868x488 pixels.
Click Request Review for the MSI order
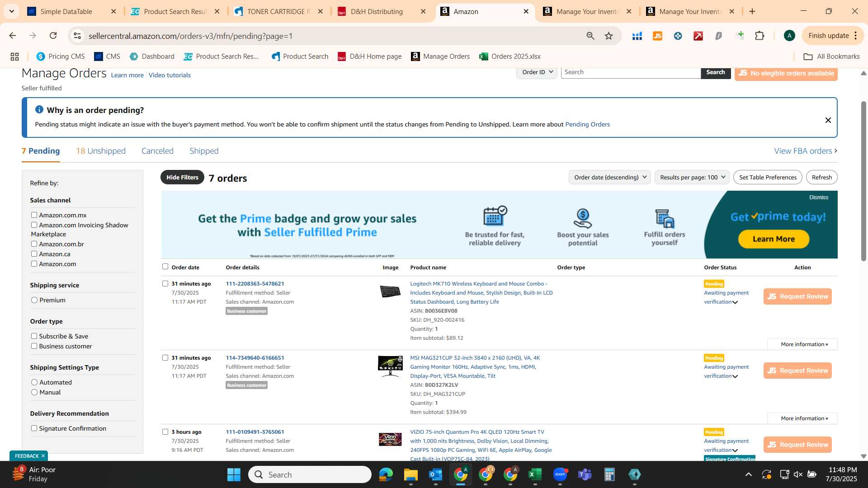pos(797,371)
